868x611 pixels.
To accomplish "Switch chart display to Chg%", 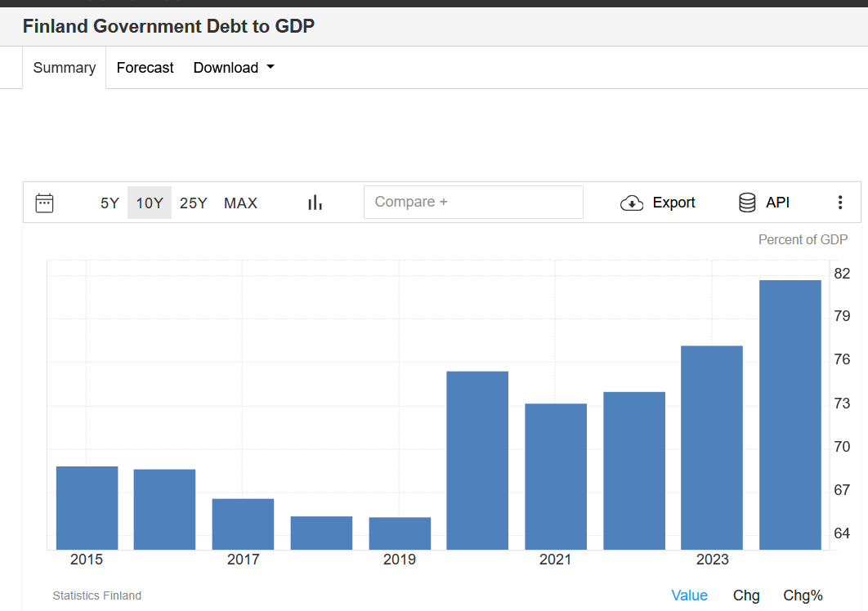I will [803, 595].
